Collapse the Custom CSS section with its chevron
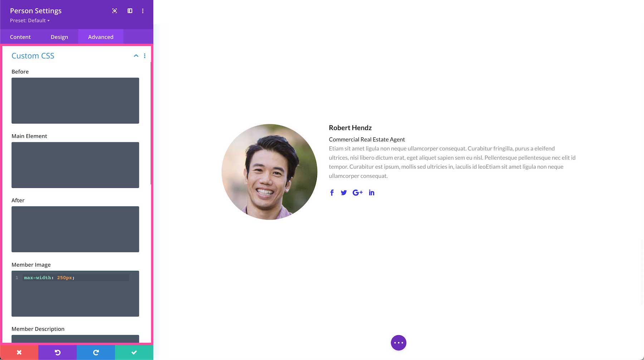The height and width of the screenshot is (360, 644). pyautogui.click(x=136, y=56)
